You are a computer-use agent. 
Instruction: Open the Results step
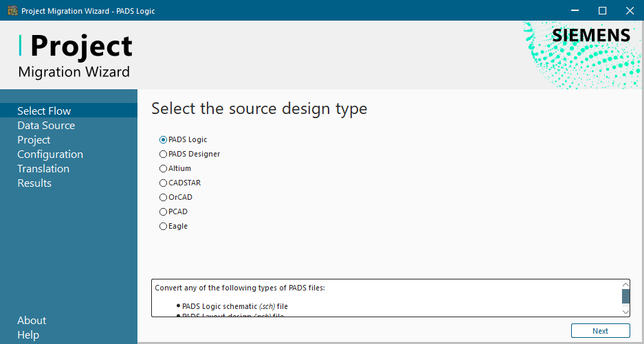coord(34,183)
